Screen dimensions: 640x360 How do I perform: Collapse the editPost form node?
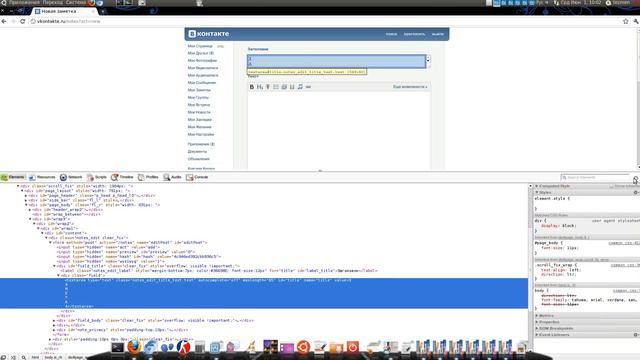pyautogui.click(x=51, y=242)
